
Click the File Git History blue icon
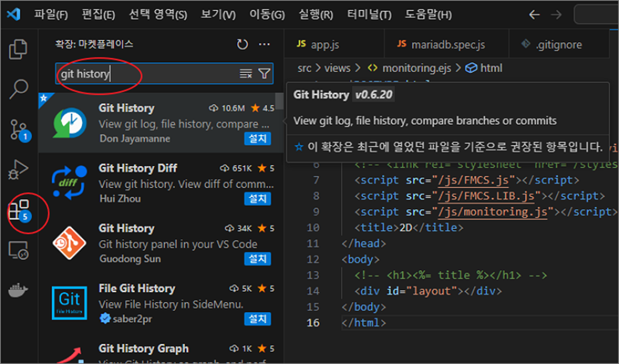[70, 303]
